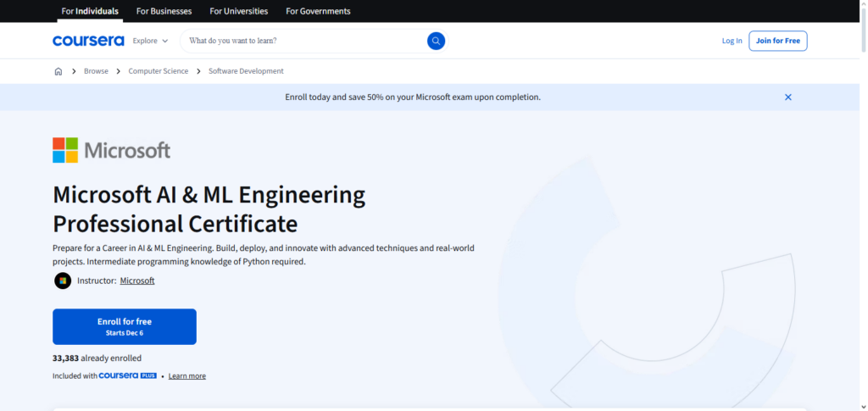
Task: Click the Microsoft logo above the title
Action: point(111,150)
